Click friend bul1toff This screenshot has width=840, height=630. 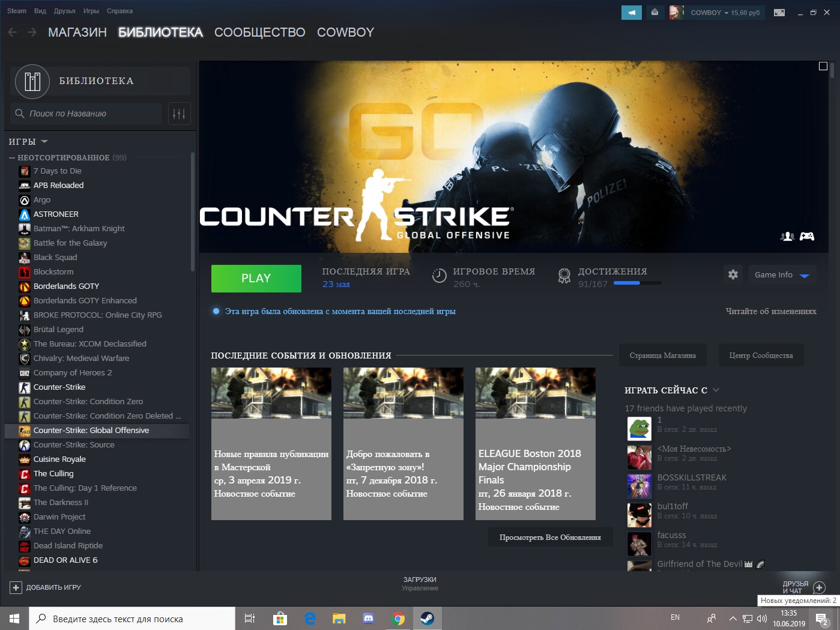tap(672, 506)
